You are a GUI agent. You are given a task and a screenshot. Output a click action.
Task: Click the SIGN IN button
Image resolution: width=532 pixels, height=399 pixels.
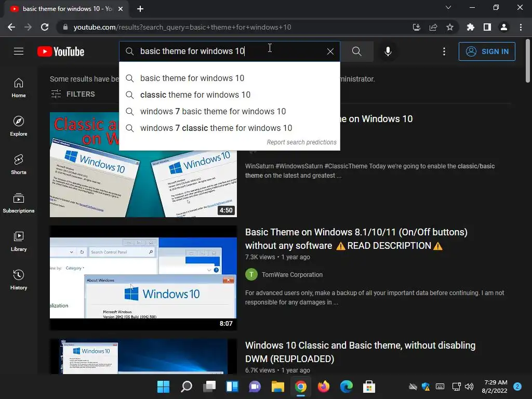tap(486, 51)
